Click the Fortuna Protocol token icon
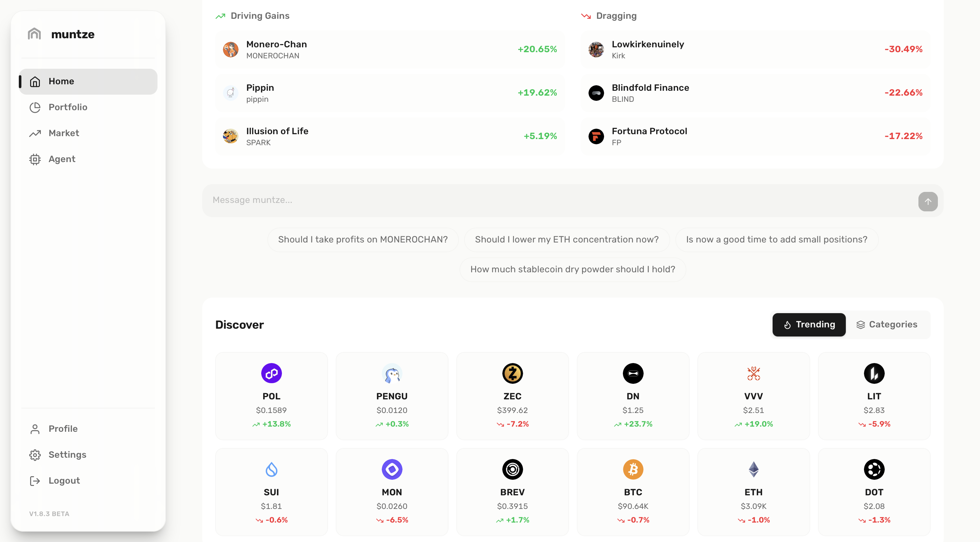 [596, 136]
